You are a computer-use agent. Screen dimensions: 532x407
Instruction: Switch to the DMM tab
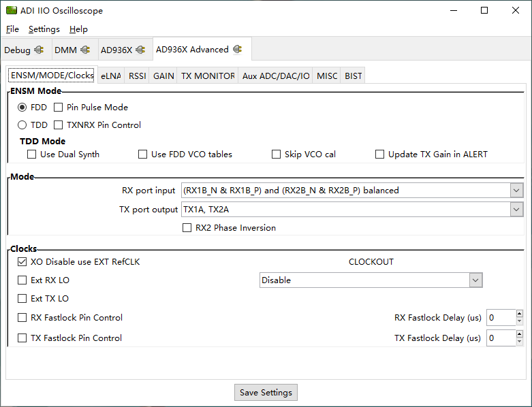(75, 50)
